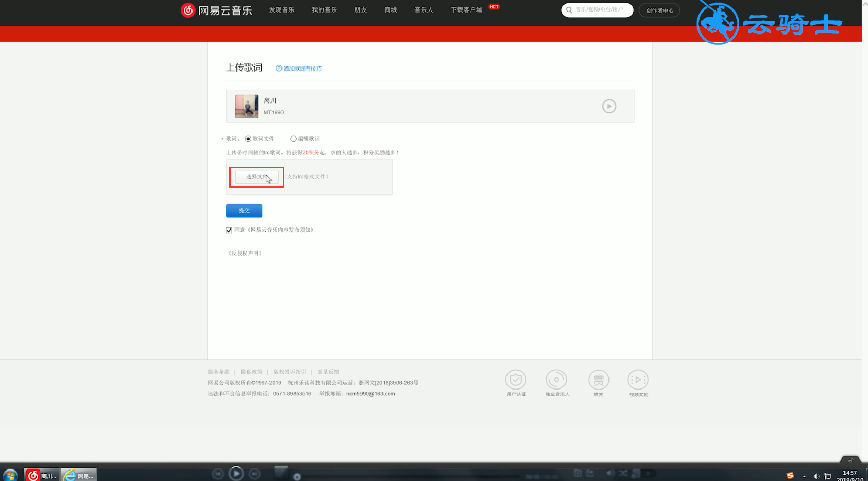The image size is (868, 481).
Task: Click the help icon beside 添加歌词有技巧
Action: (x=278, y=68)
